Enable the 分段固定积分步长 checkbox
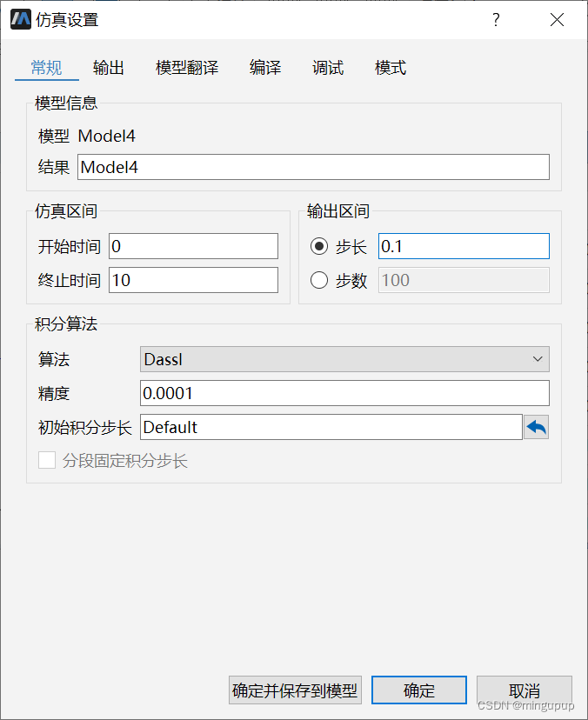The image size is (588, 720). tap(47, 460)
